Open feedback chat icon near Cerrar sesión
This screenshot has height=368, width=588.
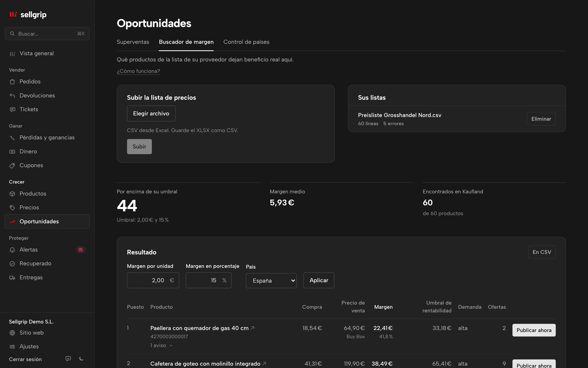[68, 359]
